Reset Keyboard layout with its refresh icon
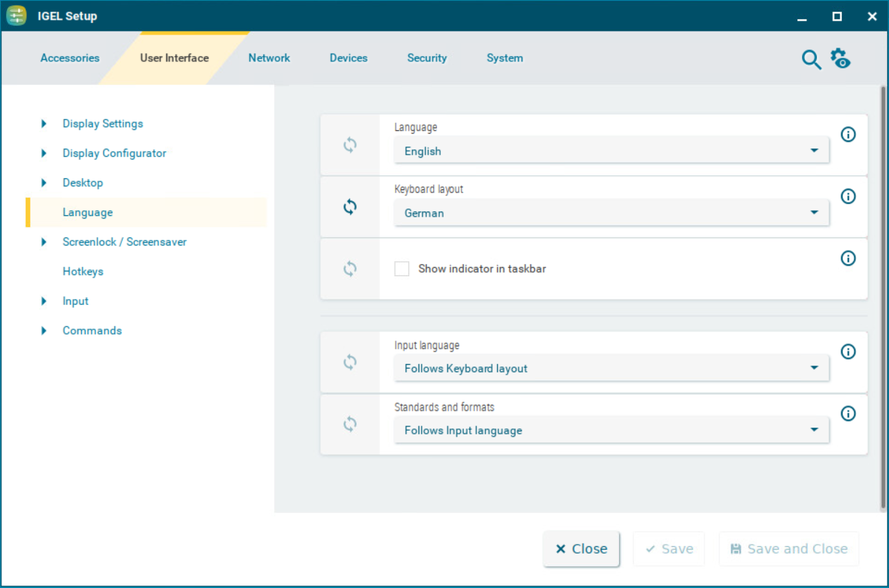 pyautogui.click(x=350, y=207)
